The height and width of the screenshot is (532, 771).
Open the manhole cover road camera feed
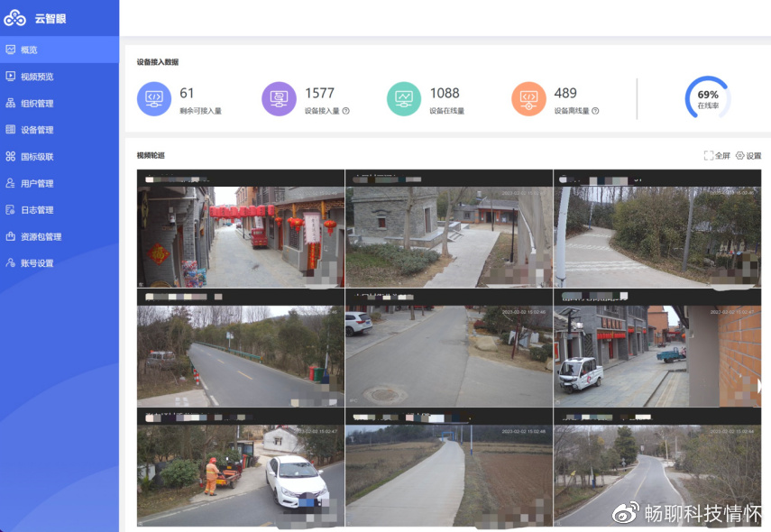point(449,356)
